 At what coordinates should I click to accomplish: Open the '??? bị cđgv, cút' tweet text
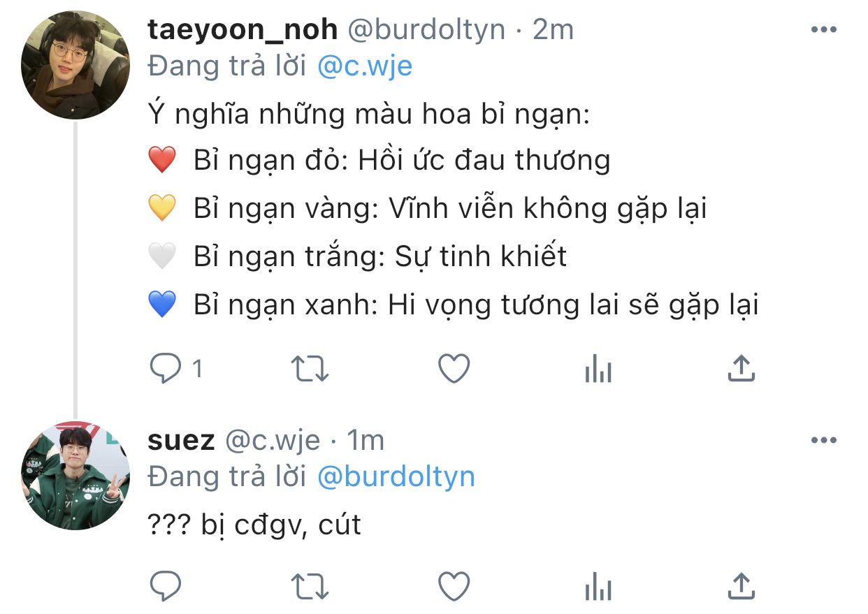click(x=255, y=524)
